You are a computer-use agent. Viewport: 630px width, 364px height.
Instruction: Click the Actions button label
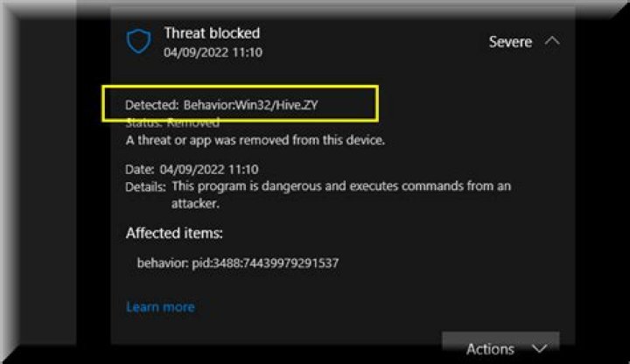coord(490,348)
